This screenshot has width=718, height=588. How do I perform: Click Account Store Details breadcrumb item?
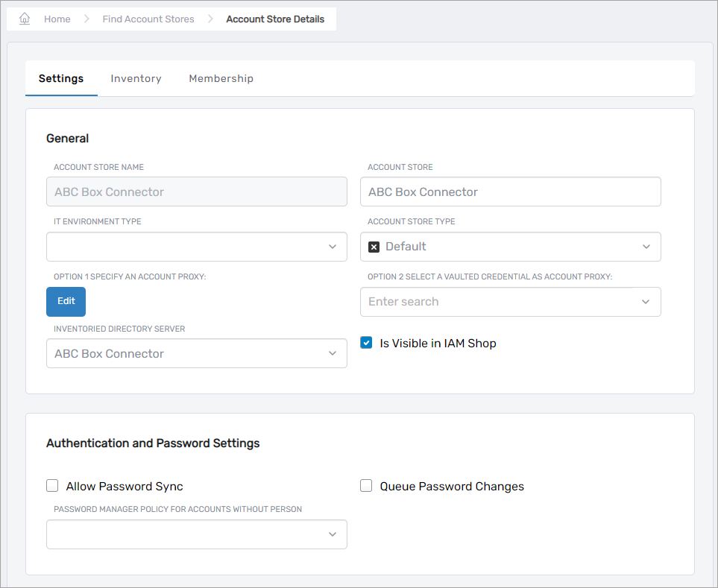(x=275, y=19)
